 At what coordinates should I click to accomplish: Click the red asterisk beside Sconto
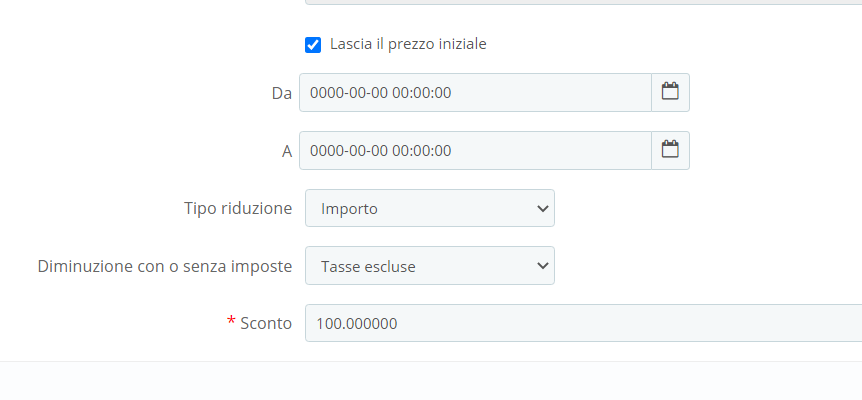[231, 322]
